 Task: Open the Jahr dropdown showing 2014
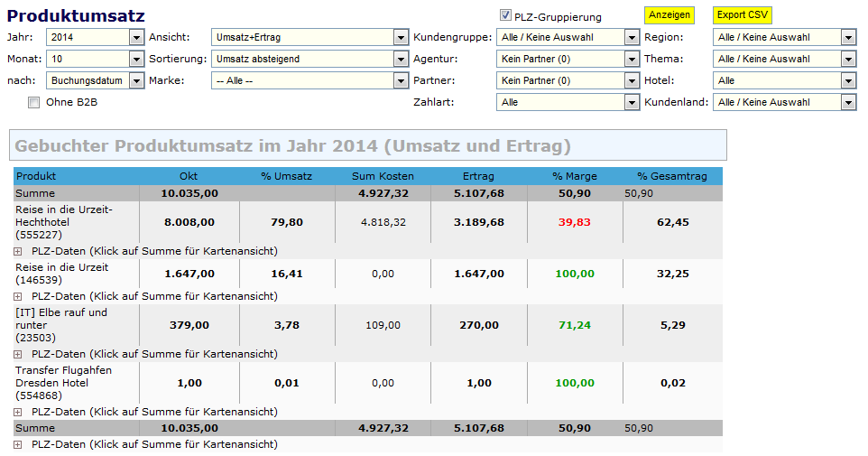click(x=95, y=37)
